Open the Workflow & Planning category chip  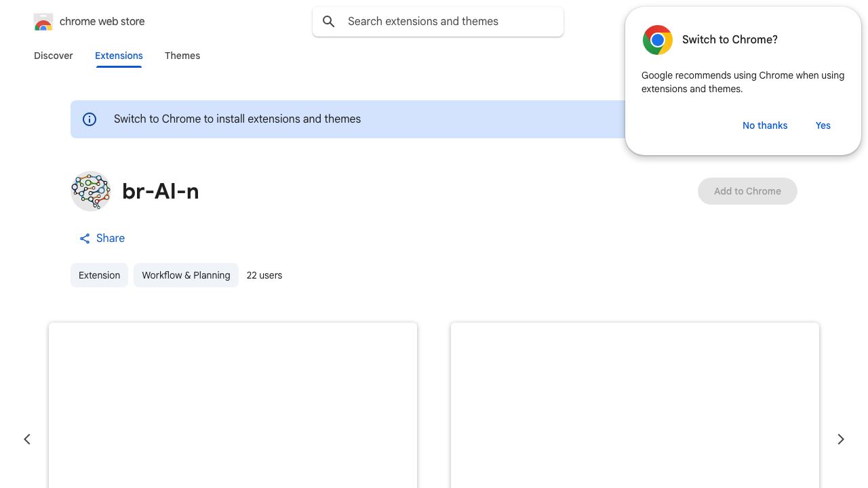[186, 275]
